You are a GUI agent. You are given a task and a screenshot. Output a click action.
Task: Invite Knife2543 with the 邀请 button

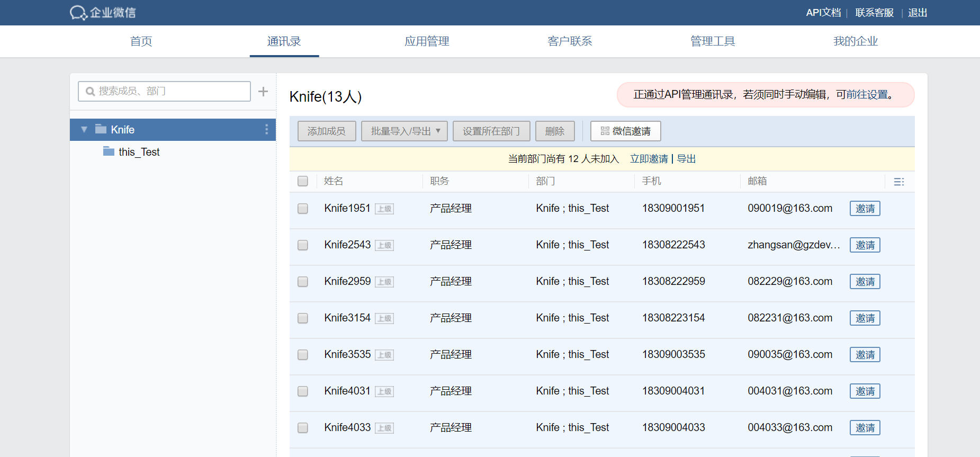tap(865, 245)
